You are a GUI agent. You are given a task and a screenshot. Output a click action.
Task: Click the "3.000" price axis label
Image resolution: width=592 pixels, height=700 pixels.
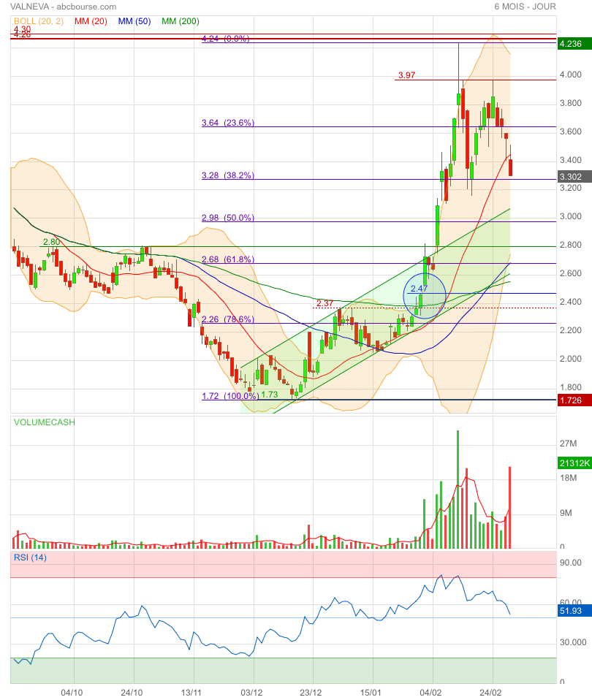coord(571,216)
